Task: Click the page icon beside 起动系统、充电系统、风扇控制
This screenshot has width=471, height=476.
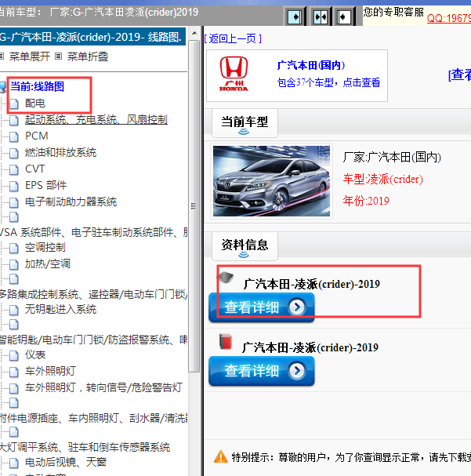Action: (13, 120)
